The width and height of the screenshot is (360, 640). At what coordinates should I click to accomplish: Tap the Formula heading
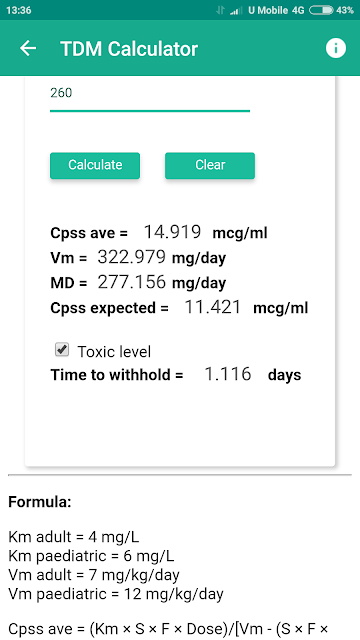pyautogui.click(x=40, y=502)
